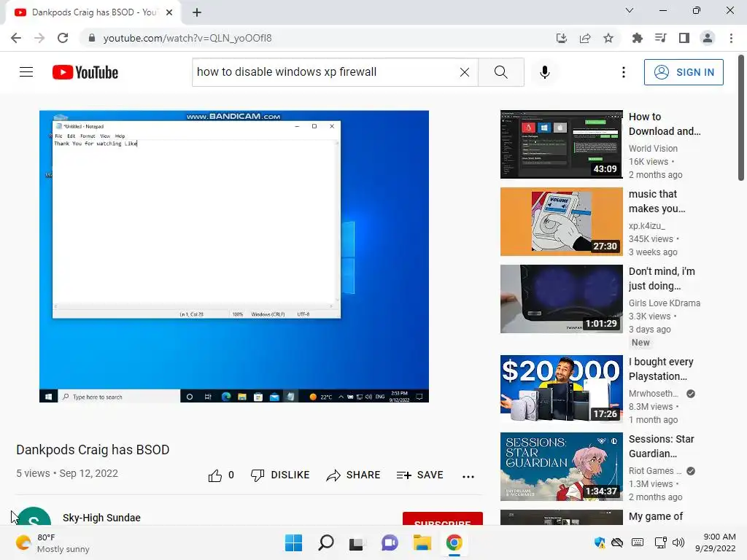The image size is (747, 560).
Task: Click DISLIKE under the video
Action: tap(280, 475)
